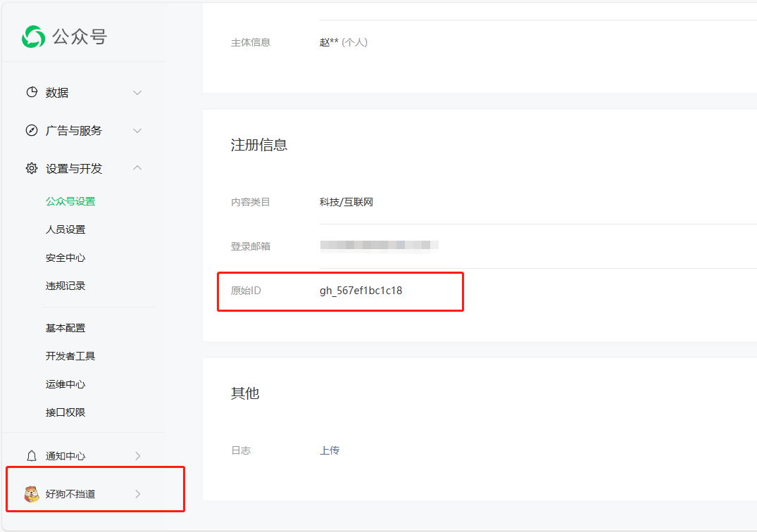The image size is (757, 532).
Task: Click the 设置与开发 gear icon
Action: 32,168
